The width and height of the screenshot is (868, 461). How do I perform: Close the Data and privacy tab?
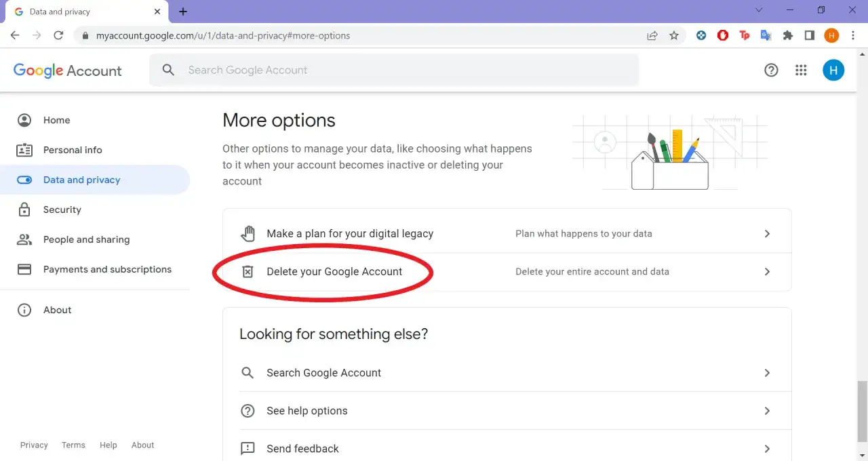tap(157, 12)
